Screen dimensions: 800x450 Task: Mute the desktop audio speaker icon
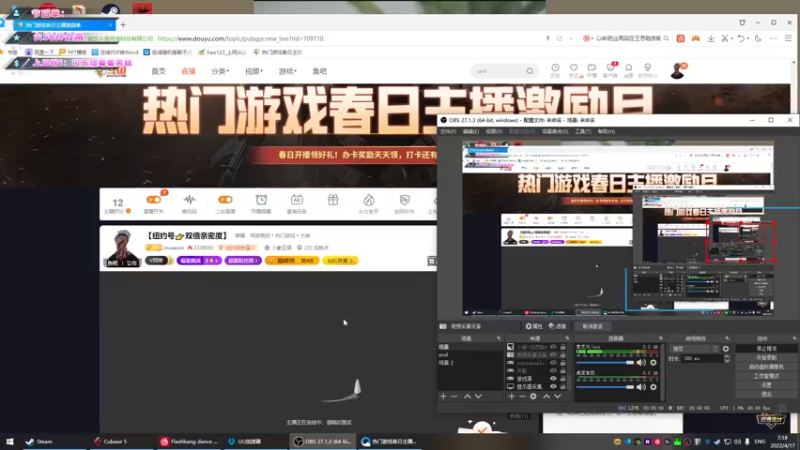[641, 387]
